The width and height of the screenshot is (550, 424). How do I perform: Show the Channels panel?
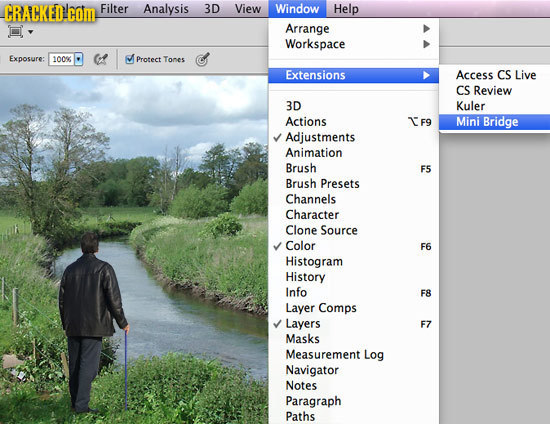click(x=354, y=199)
